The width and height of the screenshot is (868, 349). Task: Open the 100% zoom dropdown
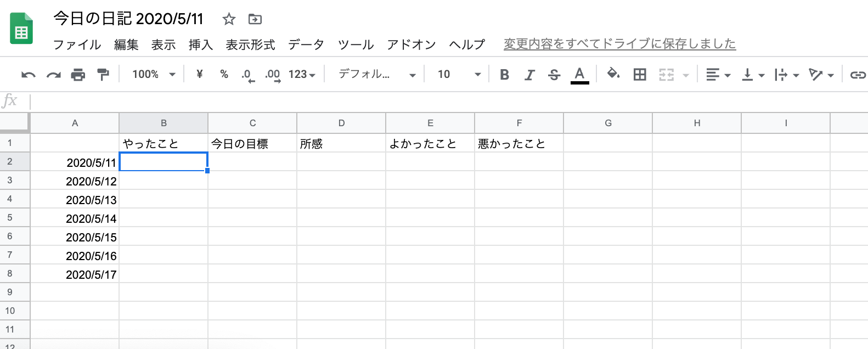coord(154,75)
